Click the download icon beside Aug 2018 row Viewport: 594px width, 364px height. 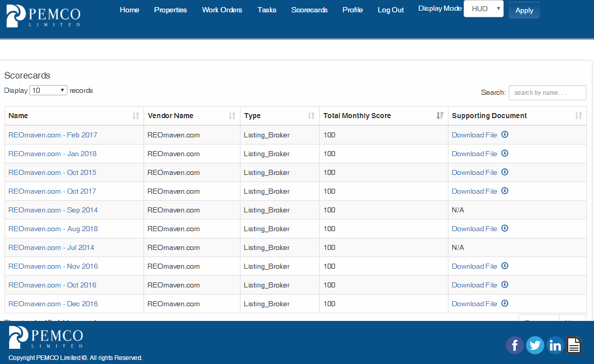coord(504,228)
